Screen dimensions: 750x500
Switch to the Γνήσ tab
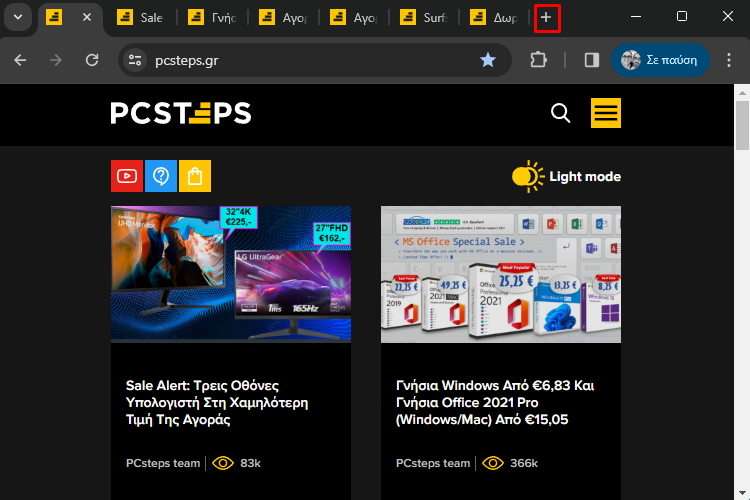(211, 18)
